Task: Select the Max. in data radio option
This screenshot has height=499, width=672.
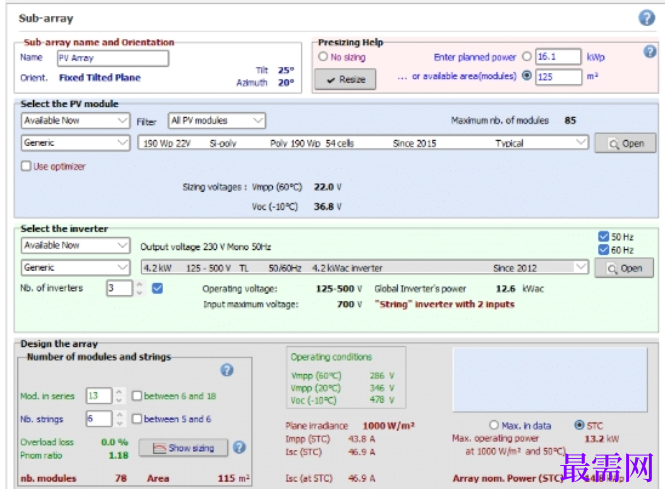Action: 494,425
